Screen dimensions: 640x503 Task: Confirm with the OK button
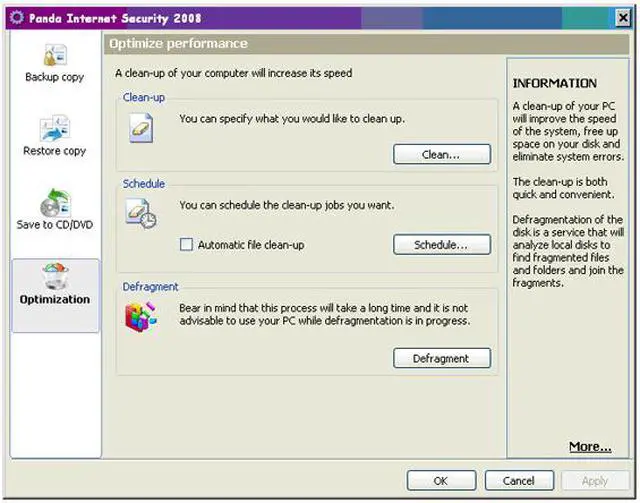click(441, 481)
